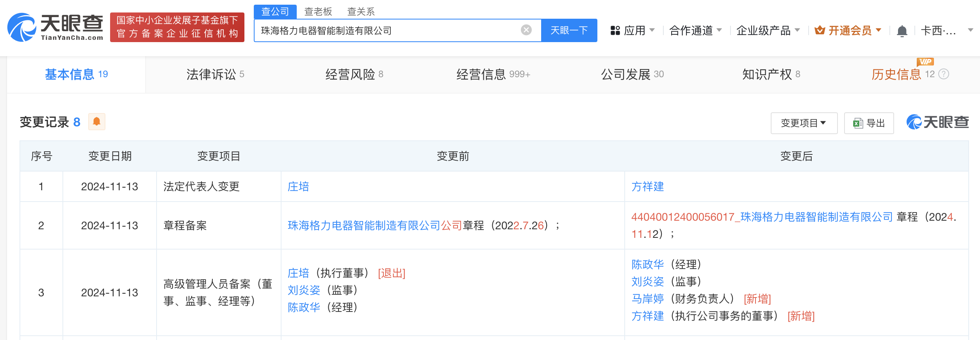
Task: Click the 开通会员 crown icon
Action: point(820,30)
